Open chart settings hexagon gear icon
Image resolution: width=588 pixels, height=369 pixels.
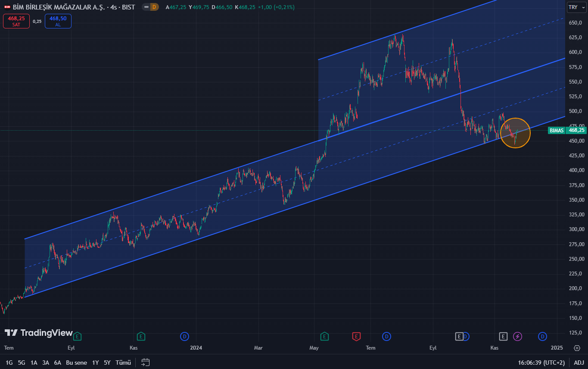577,348
